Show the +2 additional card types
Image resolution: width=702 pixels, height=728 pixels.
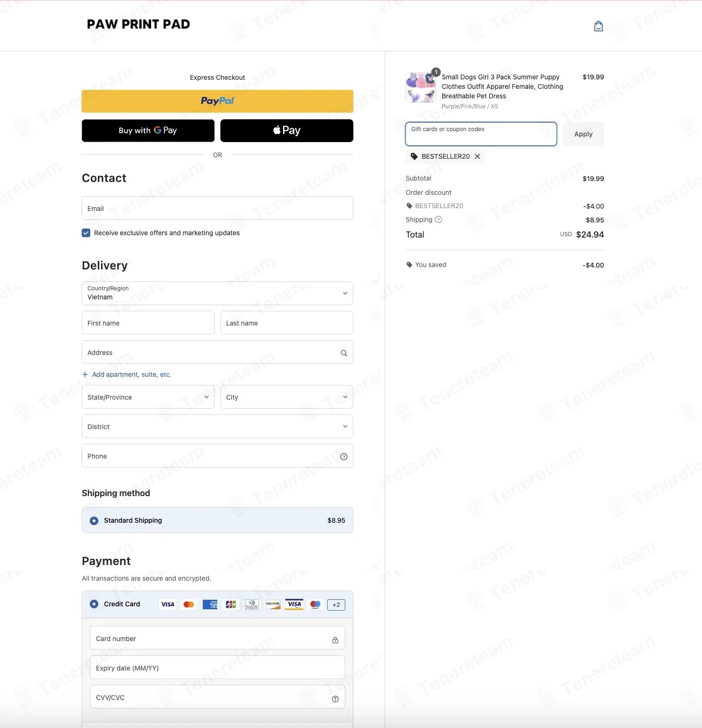pos(336,605)
